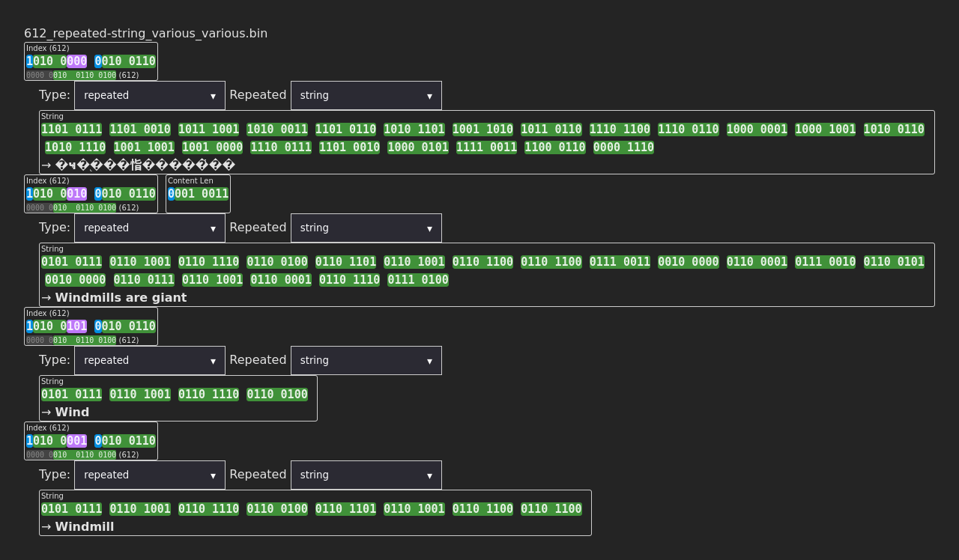The width and height of the screenshot is (959, 560).
Task: Select string byte 0110 0101
Action: (x=894, y=262)
